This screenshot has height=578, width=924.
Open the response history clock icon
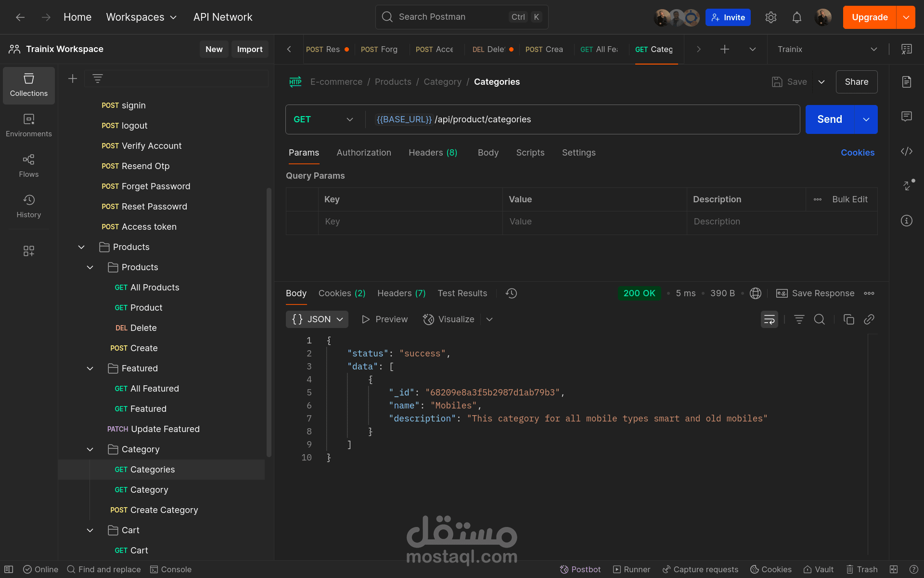point(511,293)
